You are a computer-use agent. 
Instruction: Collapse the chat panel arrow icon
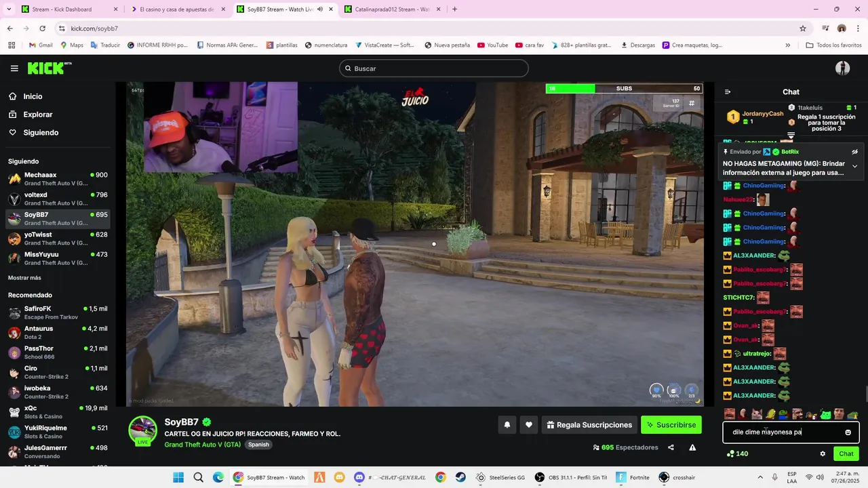click(728, 92)
